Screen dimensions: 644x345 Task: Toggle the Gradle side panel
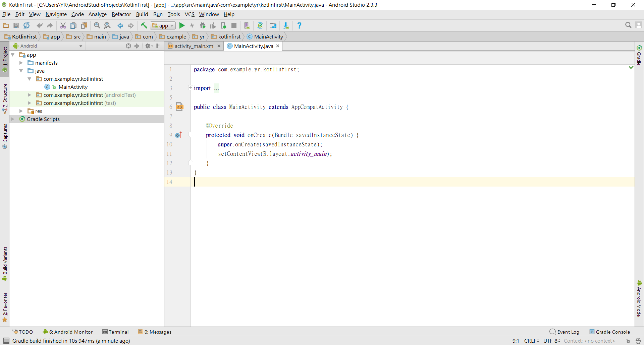[x=639, y=56]
